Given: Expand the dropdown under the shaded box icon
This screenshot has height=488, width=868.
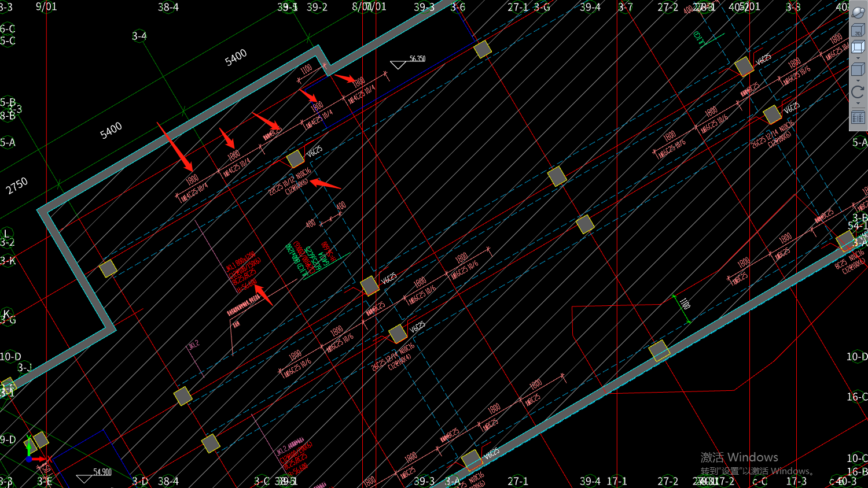Looking at the screenshot, I should point(858,80).
